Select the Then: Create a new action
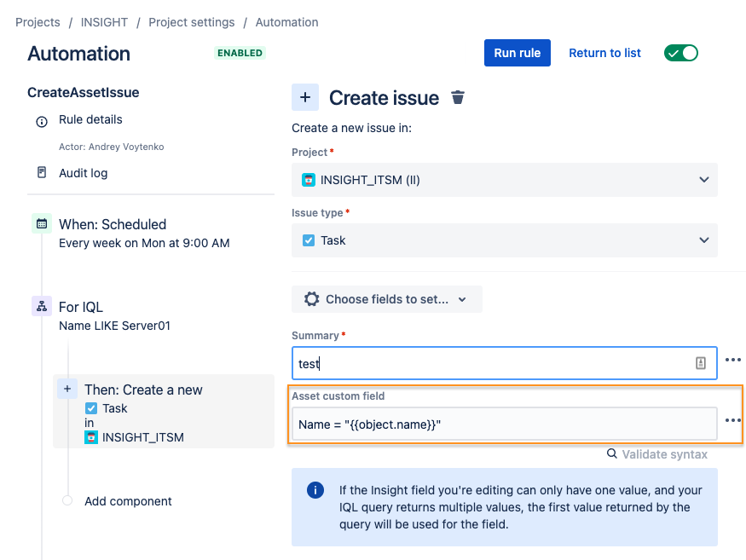 164,411
